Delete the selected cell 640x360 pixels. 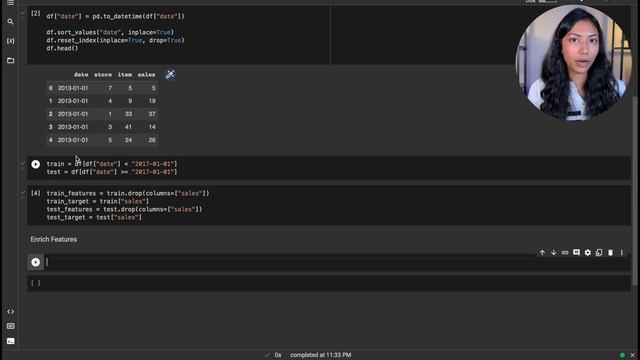point(610,253)
